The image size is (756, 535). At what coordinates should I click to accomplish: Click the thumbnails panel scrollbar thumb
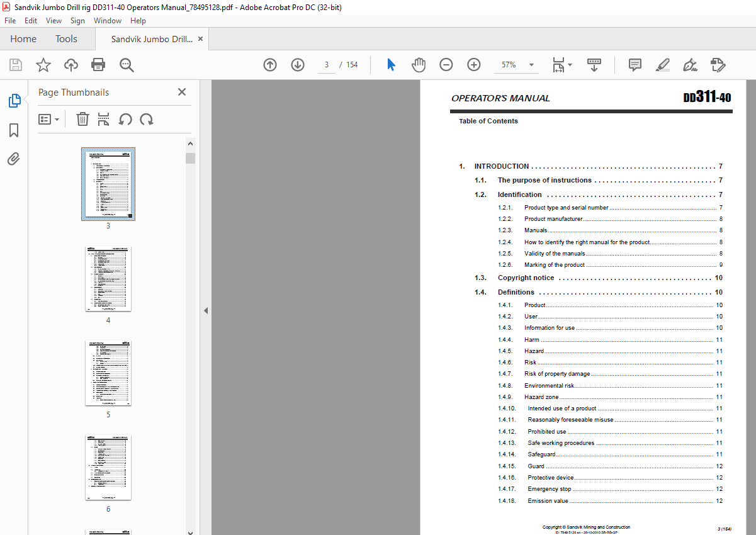(x=190, y=158)
